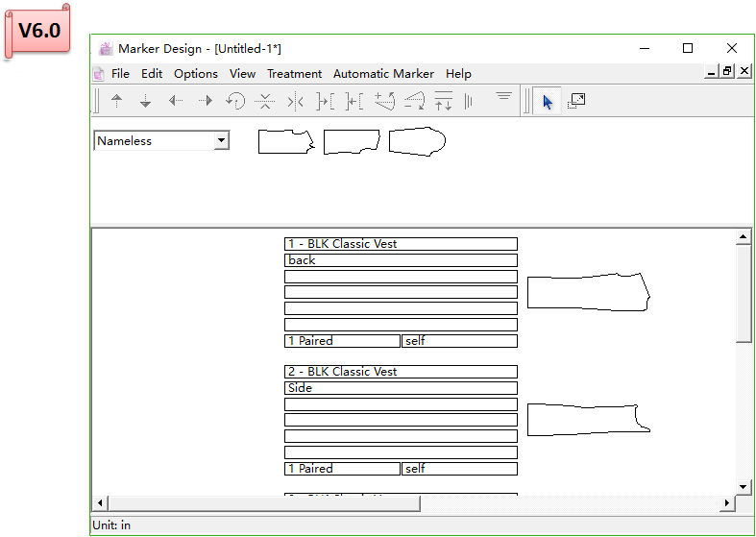Image resolution: width=756 pixels, height=537 pixels.
Task: Click the move piece up arrow icon
Action: pyautogui.click(x=116, y=101)
